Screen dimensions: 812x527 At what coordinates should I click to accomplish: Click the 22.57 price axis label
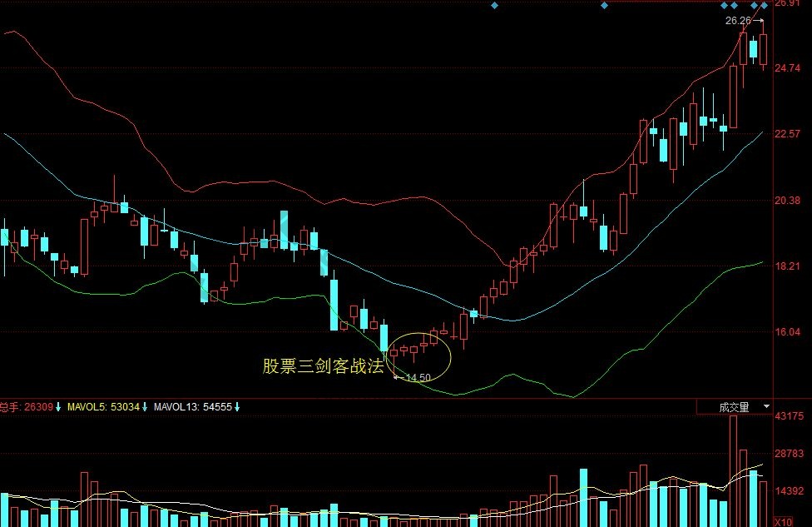[x=788, y=134]
